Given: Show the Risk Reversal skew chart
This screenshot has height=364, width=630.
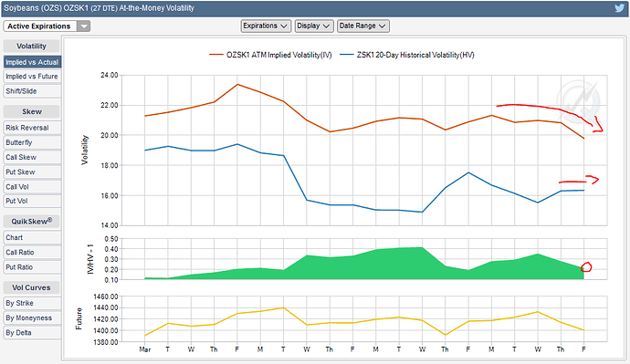Looking at the screenshot, I should 32,128.
